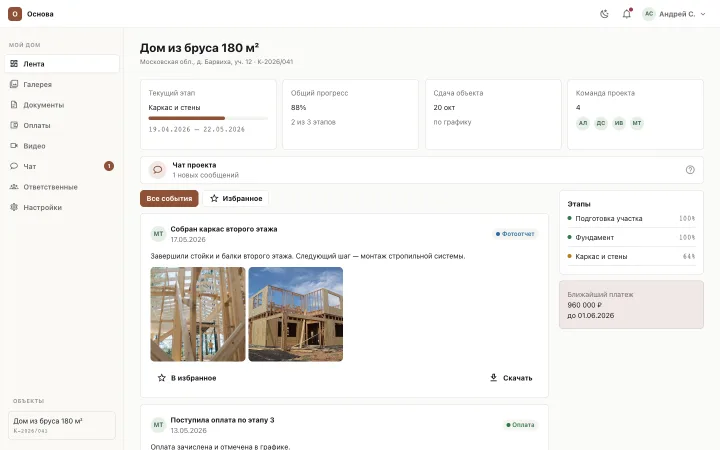Viewport: 720px width, 450px height.
Task: Select the Все события tab
Action: point(169,198)
